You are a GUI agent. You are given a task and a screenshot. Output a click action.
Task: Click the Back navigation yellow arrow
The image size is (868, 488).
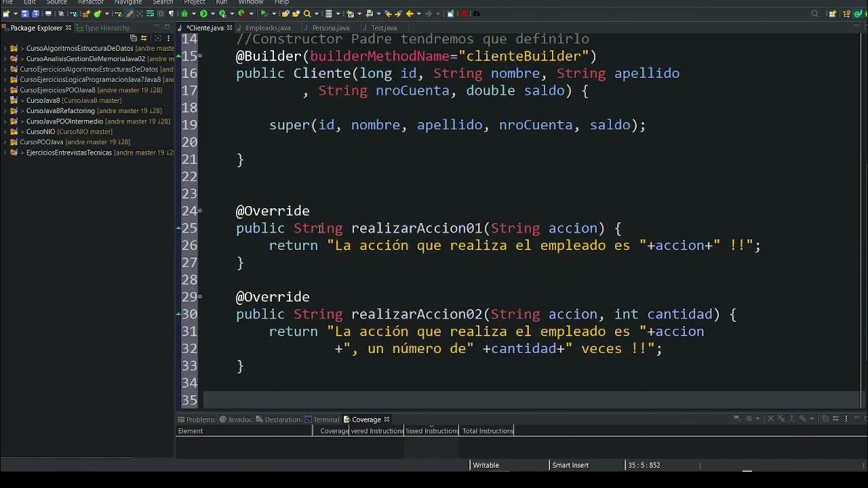pyautogui.click(x=409, y=14)
